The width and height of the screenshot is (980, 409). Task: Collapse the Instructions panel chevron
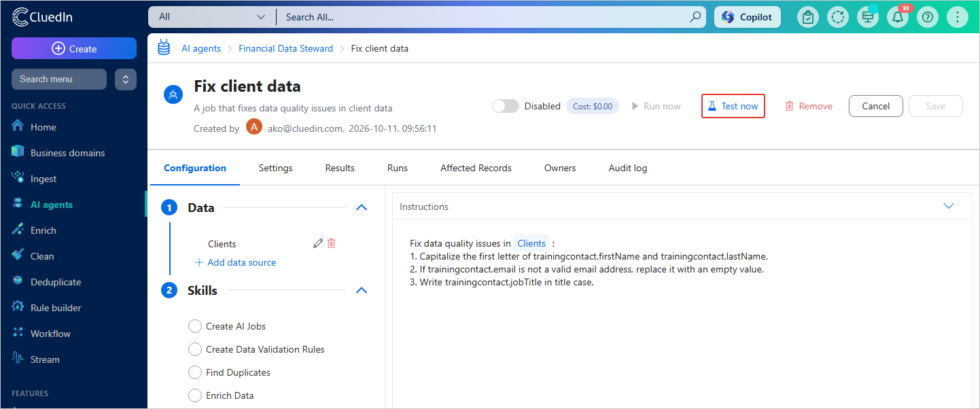[949, 206]
